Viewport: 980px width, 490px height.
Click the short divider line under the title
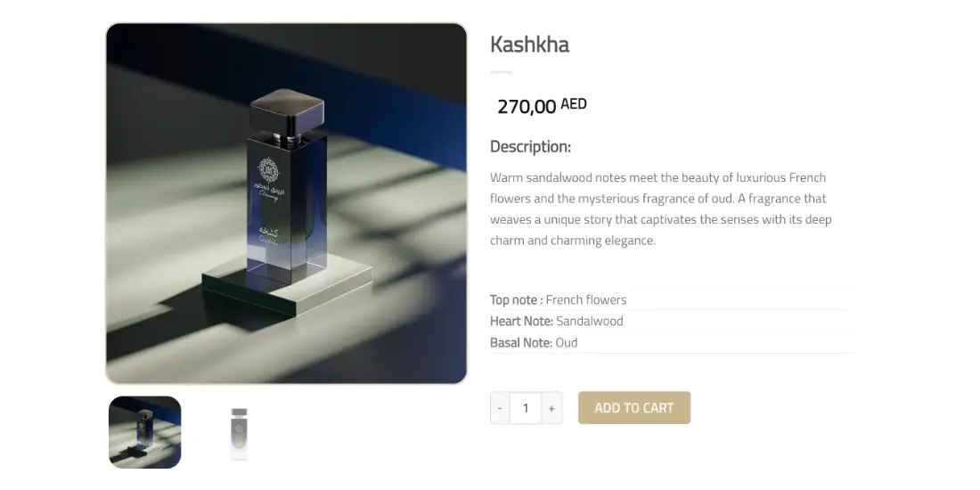[502, 72]
